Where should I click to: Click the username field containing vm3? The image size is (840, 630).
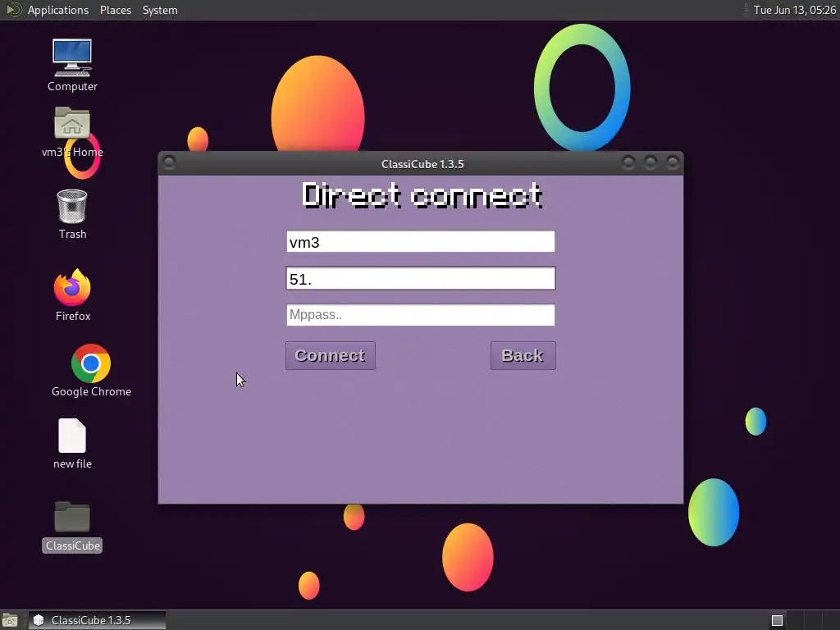coord(421,242)
